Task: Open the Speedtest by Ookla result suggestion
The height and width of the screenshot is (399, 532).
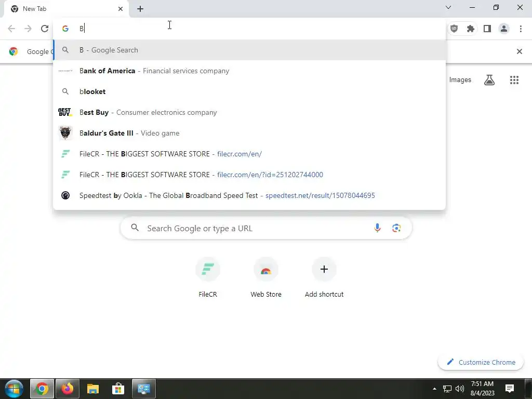Action: [x=250, y=195]
